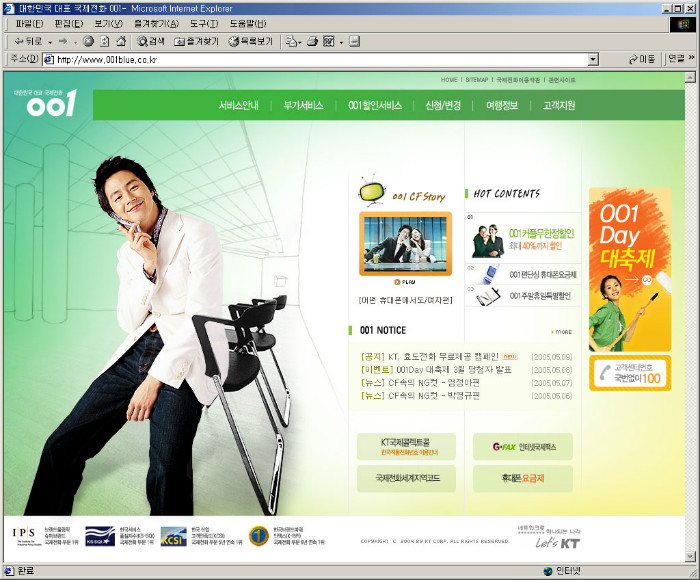This screenshot has height=580, width=700.
Task: Go back with the 뒤로 button
Action: 28,42
